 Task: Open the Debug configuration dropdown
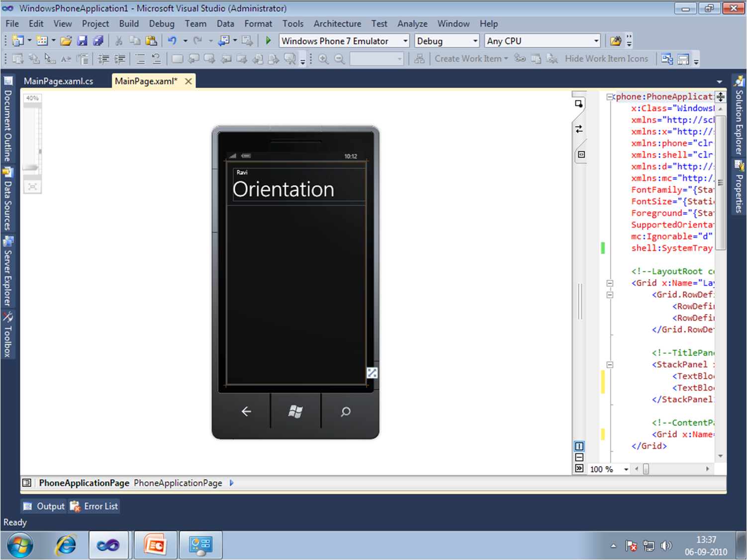coord(475,41)
